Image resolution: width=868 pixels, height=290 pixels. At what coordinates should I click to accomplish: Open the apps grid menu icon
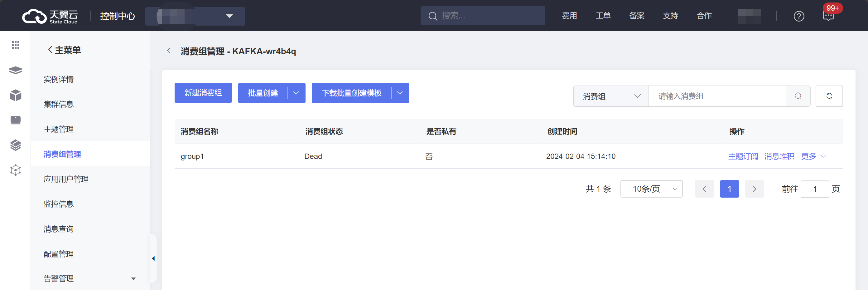16,45
